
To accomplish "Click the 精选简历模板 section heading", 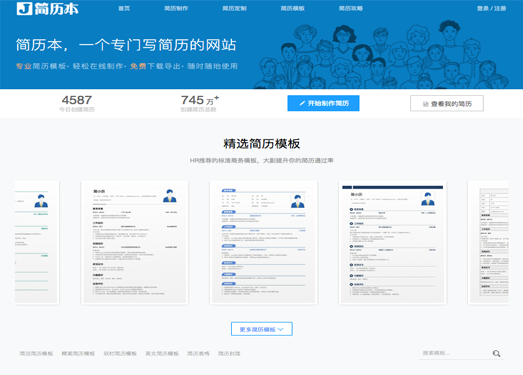I will 262,144.
